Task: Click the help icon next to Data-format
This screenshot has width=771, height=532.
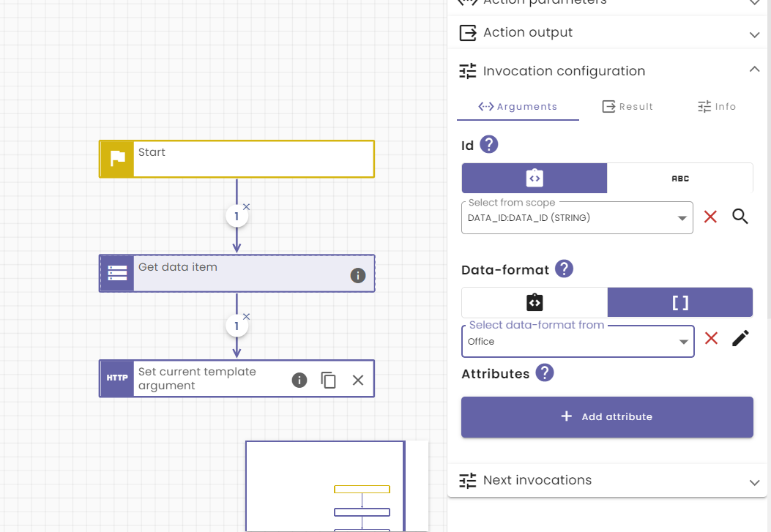Action: point(564,269)
